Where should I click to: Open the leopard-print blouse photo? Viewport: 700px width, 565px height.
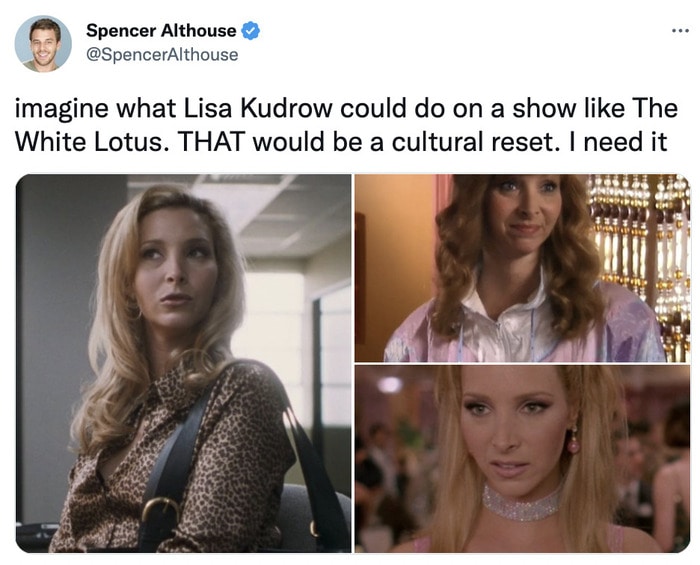click(x=183, y=363)
